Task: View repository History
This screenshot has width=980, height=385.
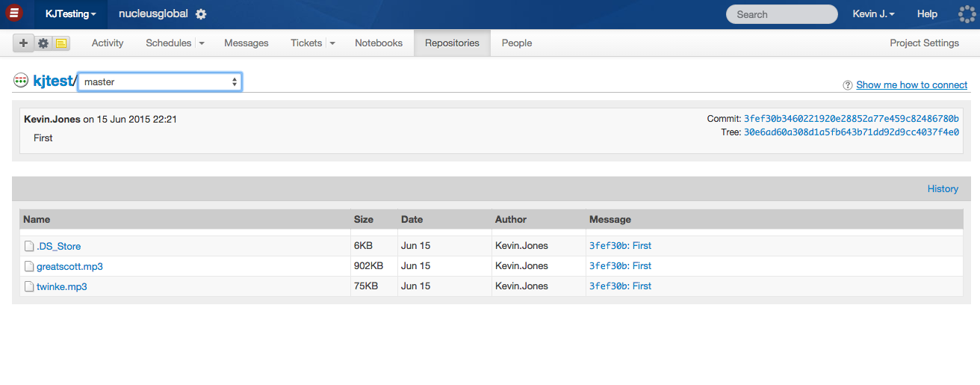Action: tap(943, 189)
